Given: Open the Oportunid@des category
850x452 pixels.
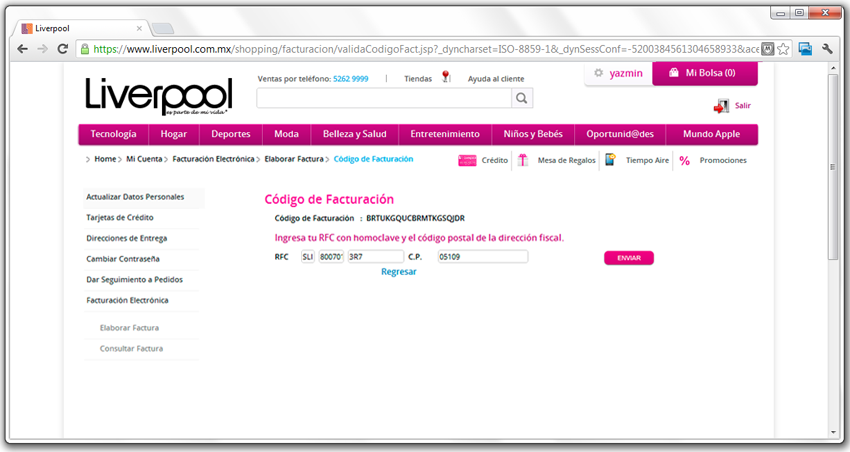Looking at the screenshot, I should click(x=620, y=134).
